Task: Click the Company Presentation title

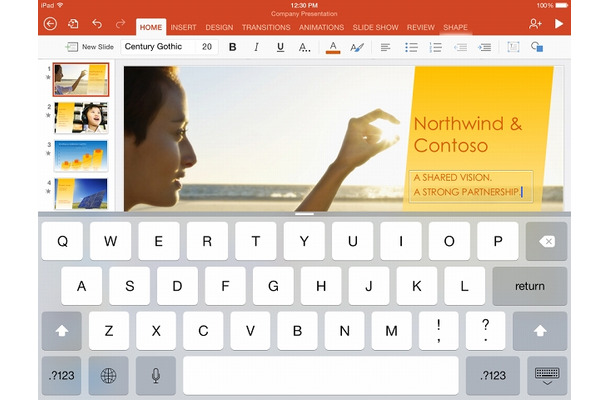Action: coord(304,14)
